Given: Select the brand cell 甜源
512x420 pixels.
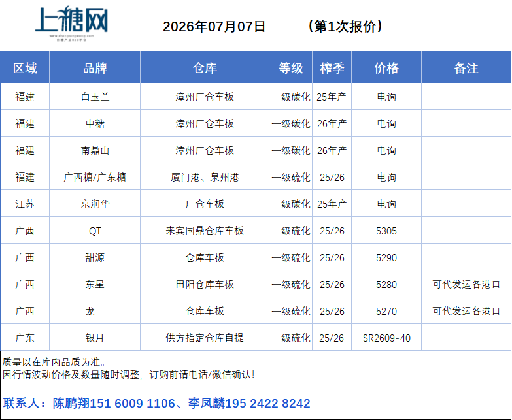Looking at the screenshot, I should point(95,257).
